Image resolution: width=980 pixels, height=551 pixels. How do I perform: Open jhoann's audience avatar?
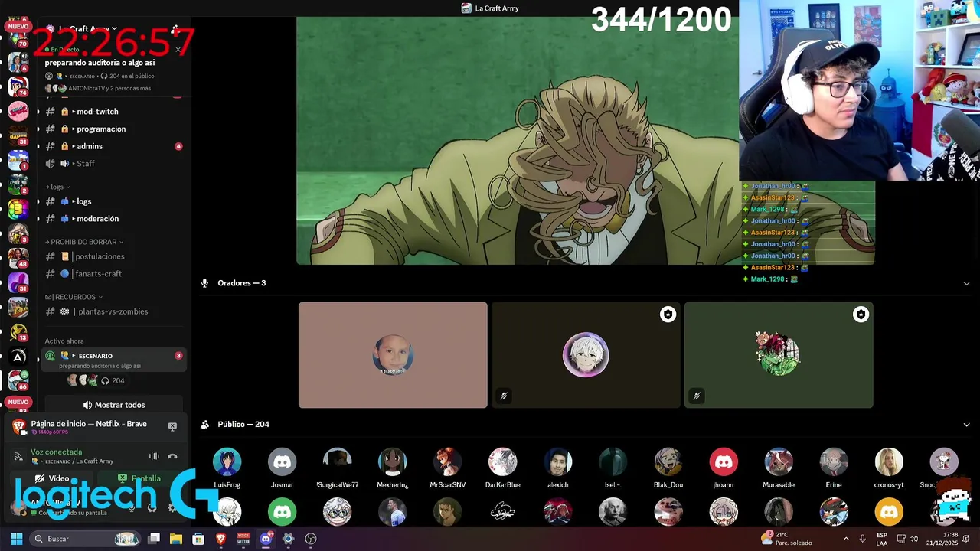point(724,461)
